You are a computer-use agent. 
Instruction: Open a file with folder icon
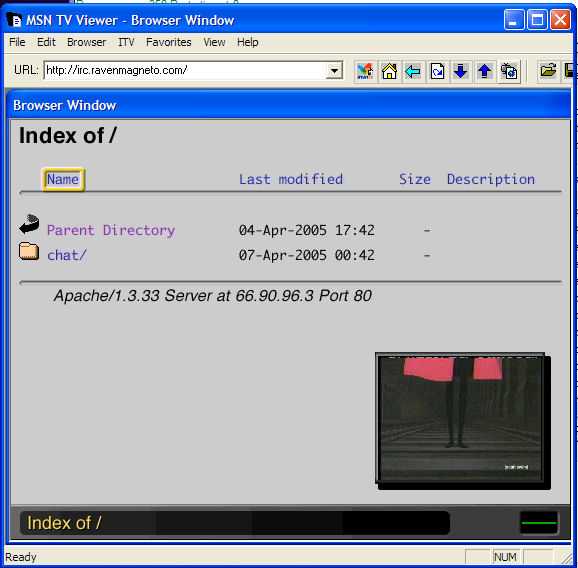click(x=548, y=71)
